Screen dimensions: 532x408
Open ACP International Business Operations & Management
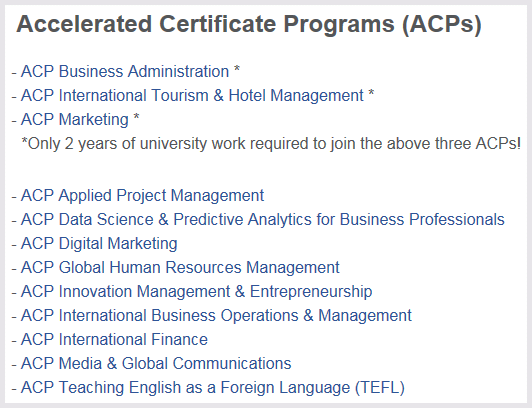click(x=216, y=315)
